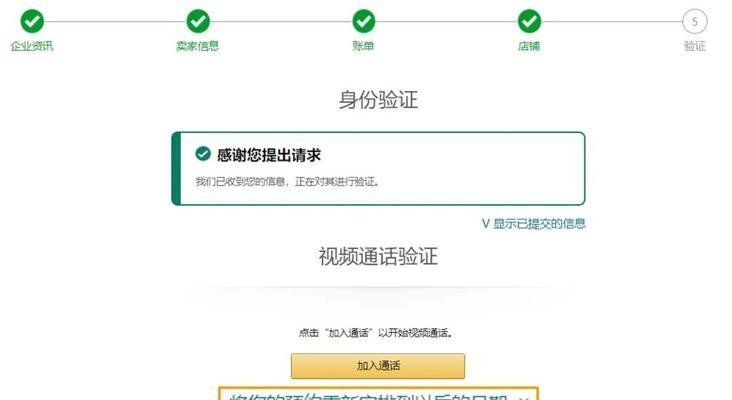Select the 企业资讯 step label

[32, 46]
